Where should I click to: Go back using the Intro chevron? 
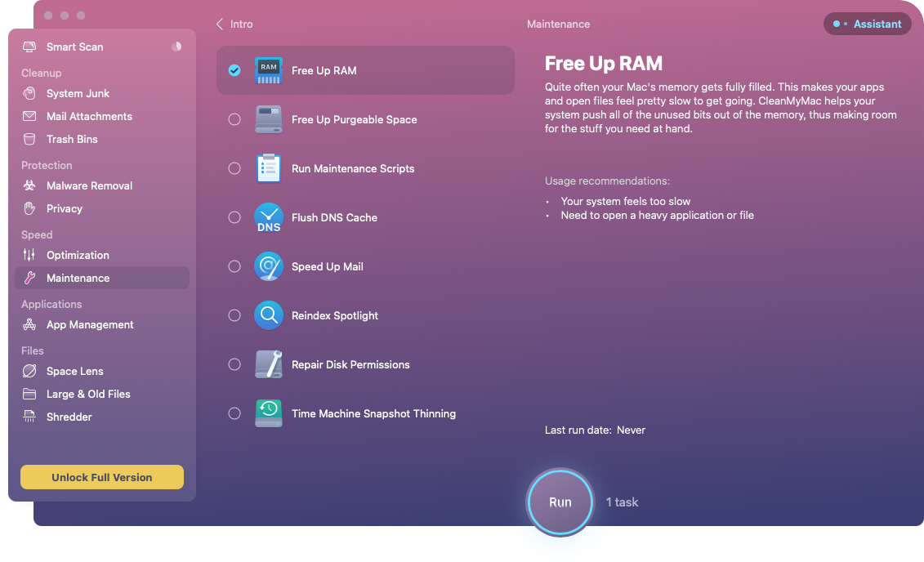pos(220,25)
